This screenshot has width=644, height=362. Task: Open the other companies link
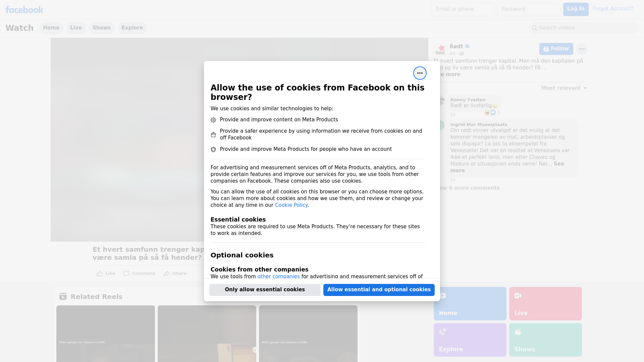pyautogui.click(x=278, y=277)
